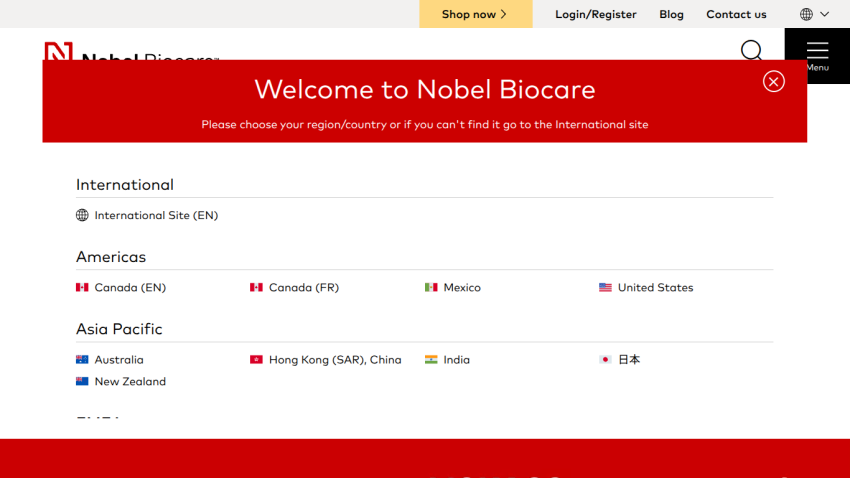Choose Australia region
The image size is (850, 478).
[119, 360]
